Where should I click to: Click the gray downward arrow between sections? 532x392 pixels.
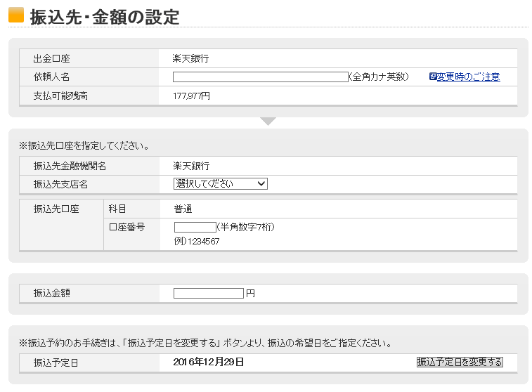[268, 121]
